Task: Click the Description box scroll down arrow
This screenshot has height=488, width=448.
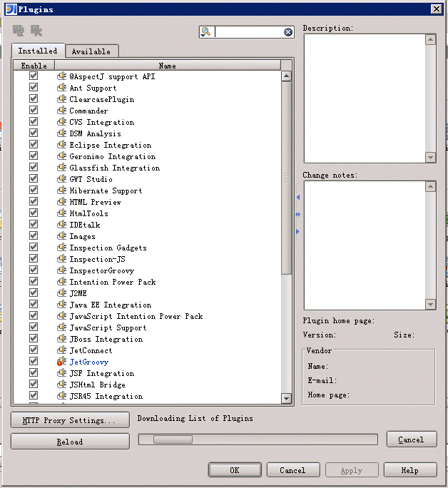Action: 431,158
